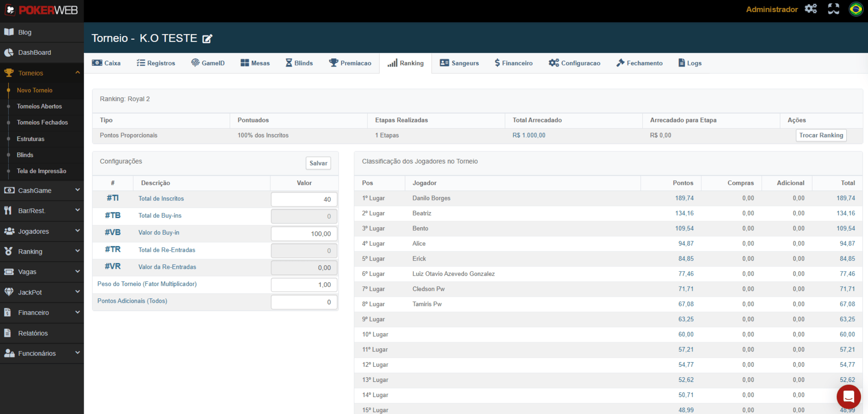The height and width of the screenshot is (414, 868).
Task: Open Blog from the sidebar
Action: [25, 32]
